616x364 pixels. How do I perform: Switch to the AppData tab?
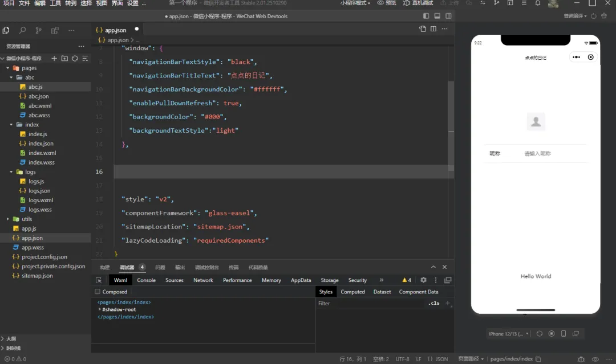coord(301,280)
